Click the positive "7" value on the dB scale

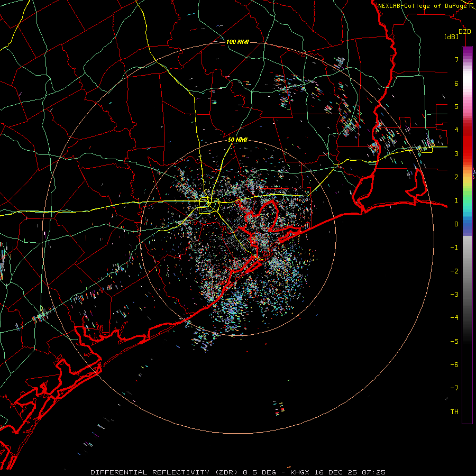456,59
